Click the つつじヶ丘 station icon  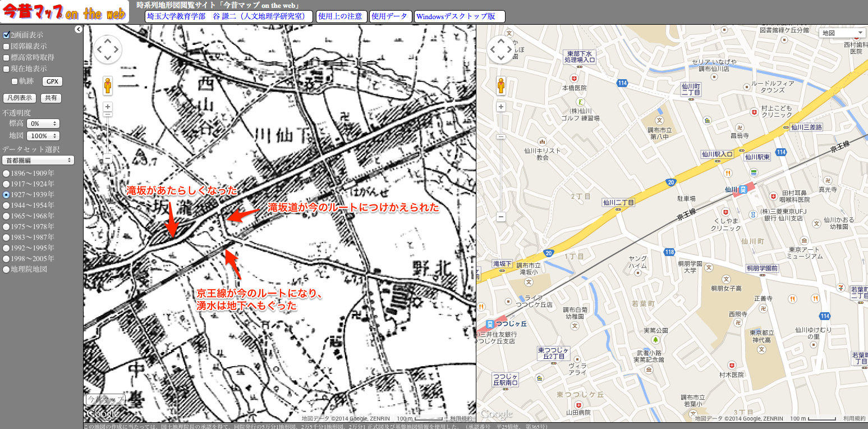coord(490,324)
